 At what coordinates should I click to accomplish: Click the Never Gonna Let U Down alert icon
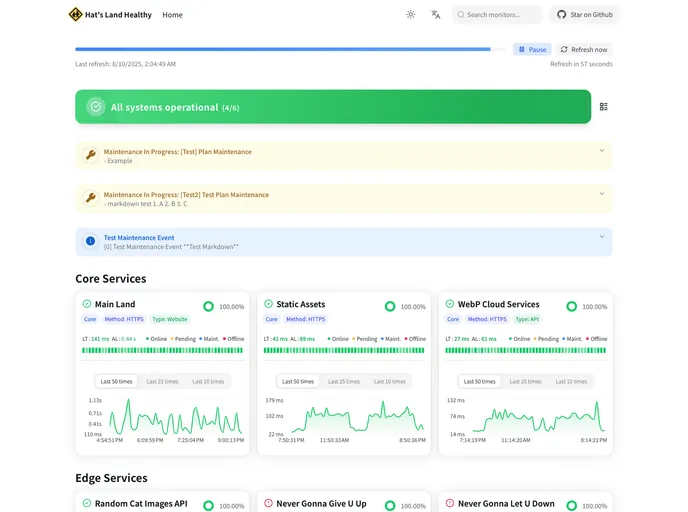(450, 503)
